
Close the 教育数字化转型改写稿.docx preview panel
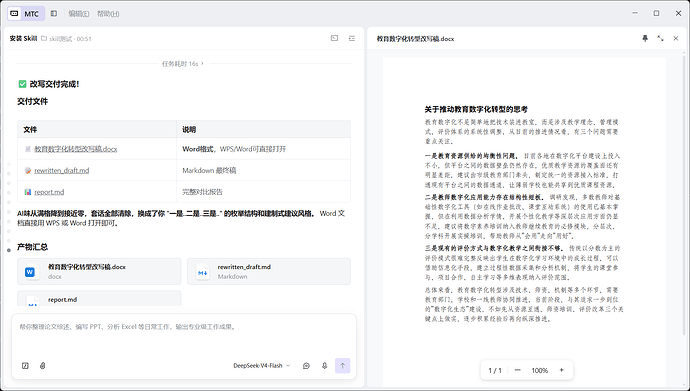click(675, 38)
